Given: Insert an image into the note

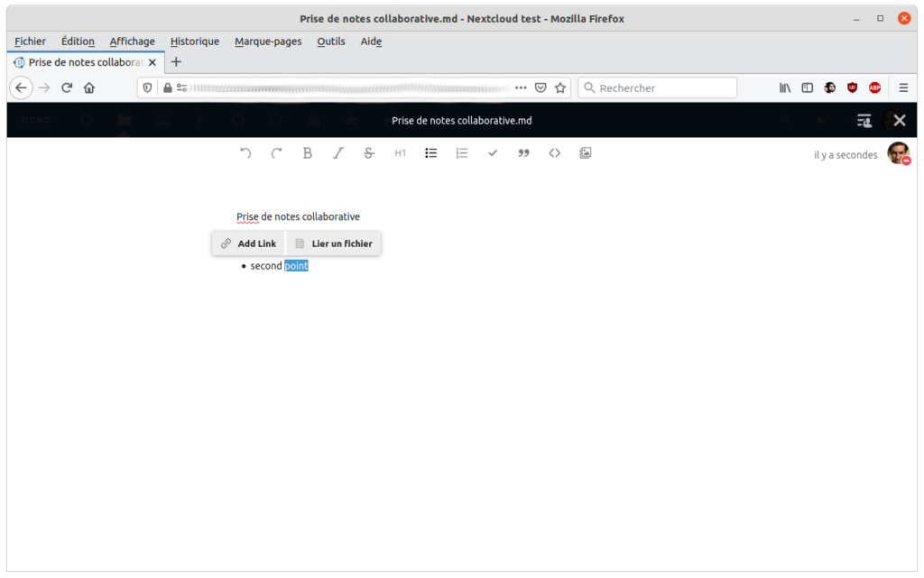Looking at the screenshot, I should point(585,153).
